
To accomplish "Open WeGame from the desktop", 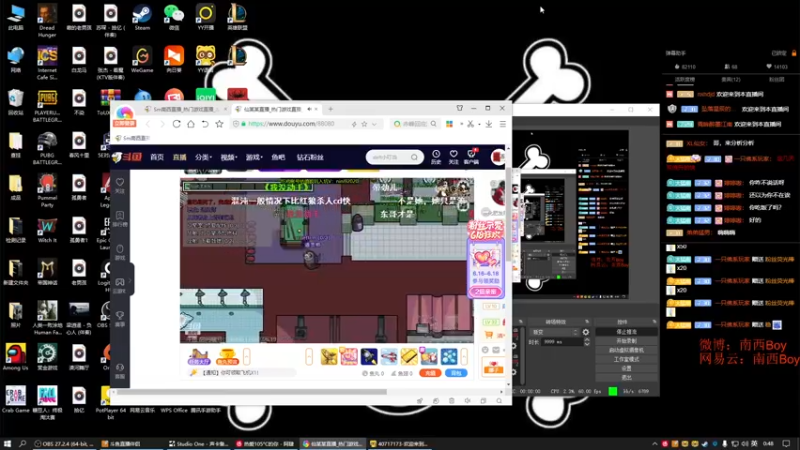I will point(142,59).
